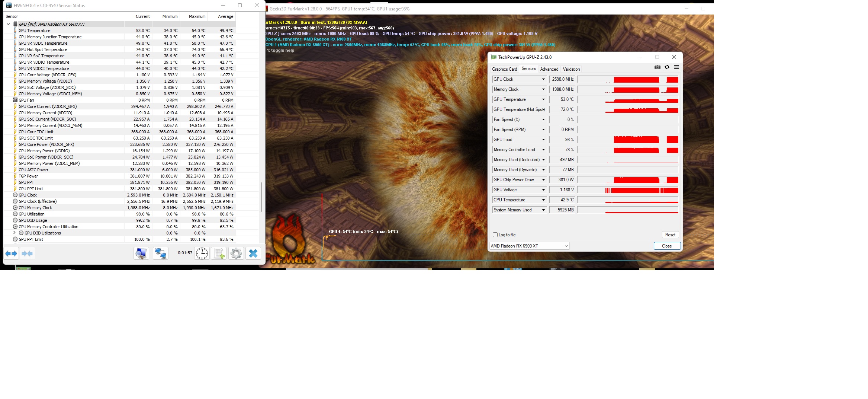Open GPU Load dropdown in GPU-Z
Screen dimensions: 868x399
click(543, 140)
